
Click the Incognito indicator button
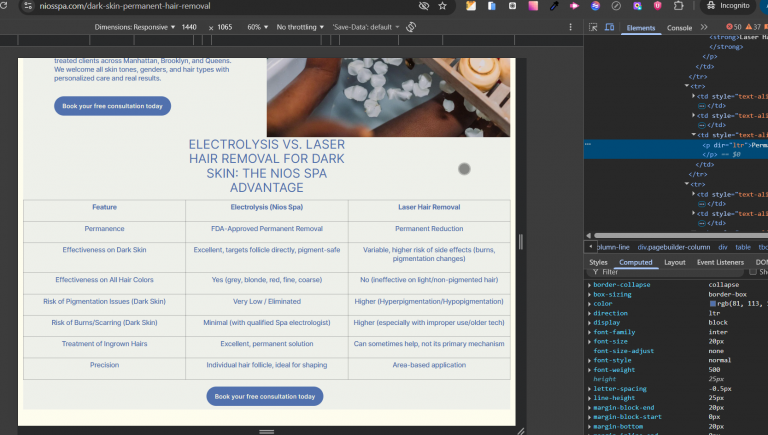click(728, 6)
